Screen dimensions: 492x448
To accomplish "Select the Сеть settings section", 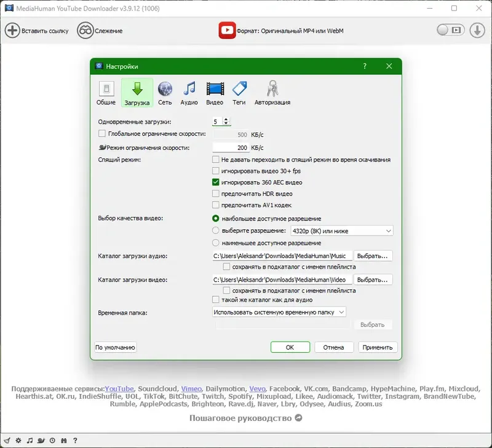I will click(165, 91).
